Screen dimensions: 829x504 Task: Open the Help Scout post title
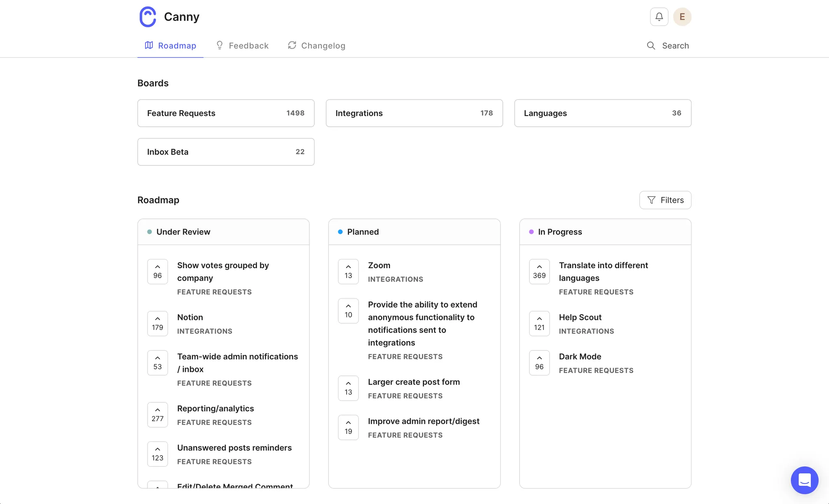tap(580, 317)
